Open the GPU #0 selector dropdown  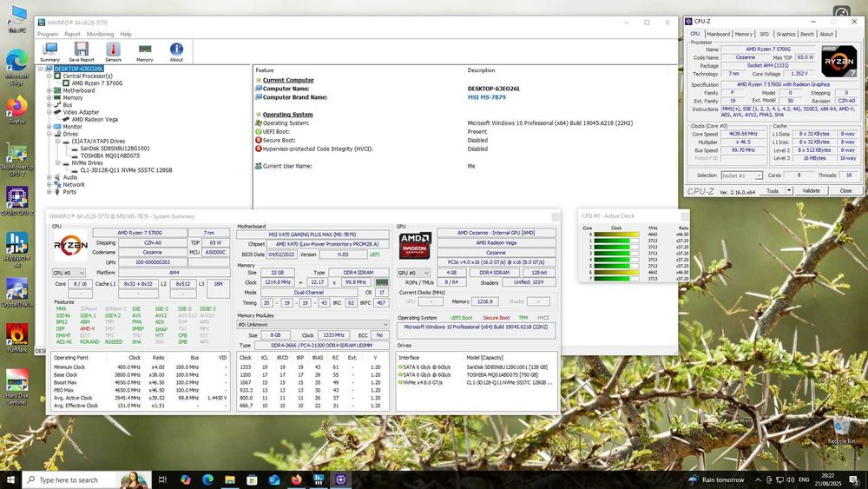(413, 273)
